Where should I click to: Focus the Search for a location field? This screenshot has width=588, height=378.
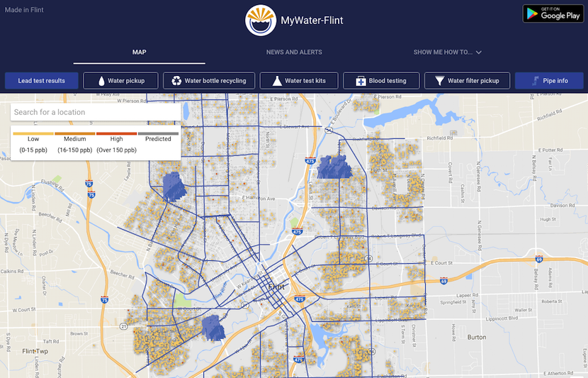pyautogui.click(x=96, y=112)
